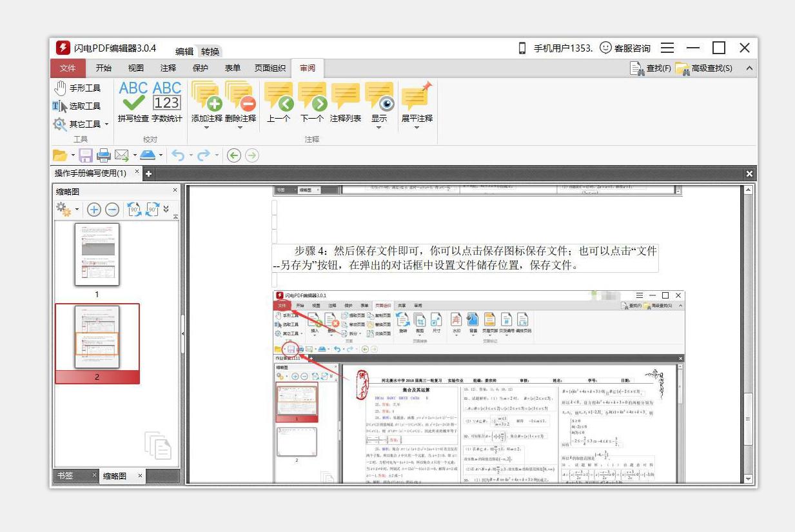Switch to the 表单 ribbon tab
The width and height of the screenshot is (795, 532).
(233, 68)
